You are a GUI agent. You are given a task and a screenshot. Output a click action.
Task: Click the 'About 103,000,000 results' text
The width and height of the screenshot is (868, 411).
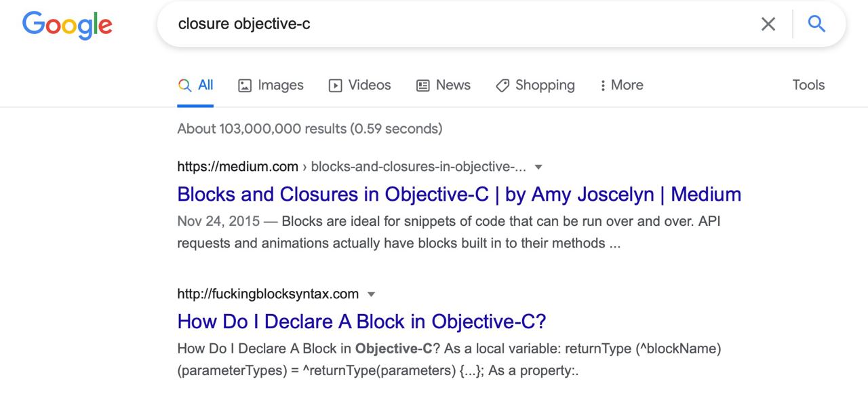click(x=309, y=128)
